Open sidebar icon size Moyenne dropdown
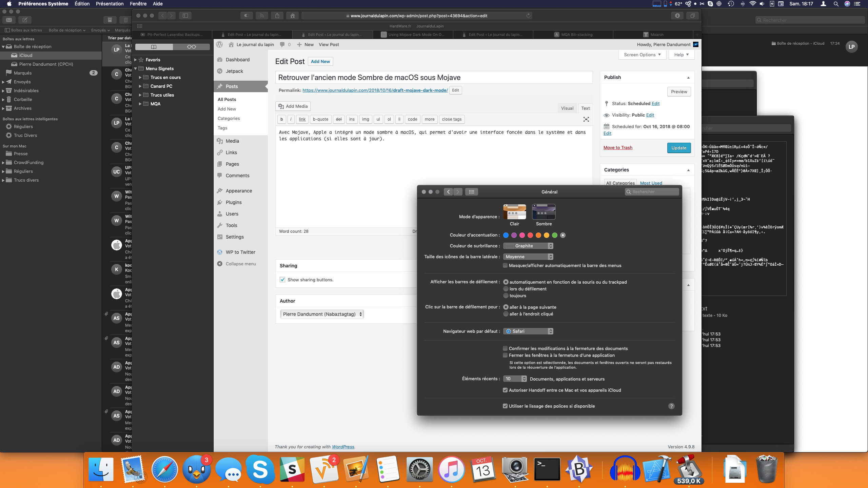The image size is (868, 488). click(528, 257)
